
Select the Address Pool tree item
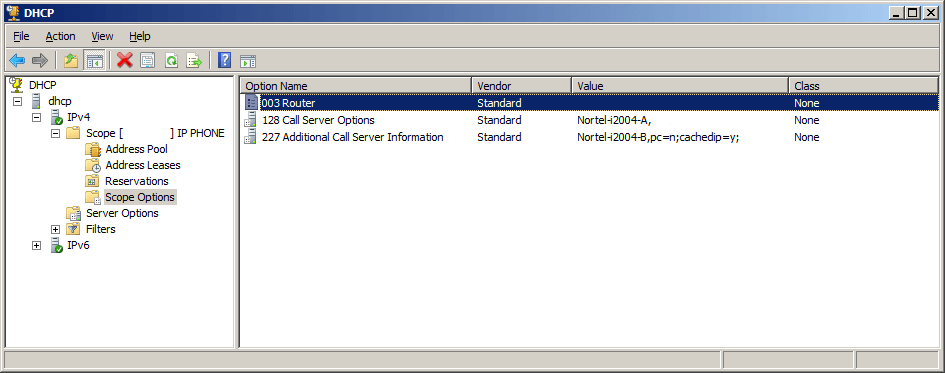(x=136, y=149)
